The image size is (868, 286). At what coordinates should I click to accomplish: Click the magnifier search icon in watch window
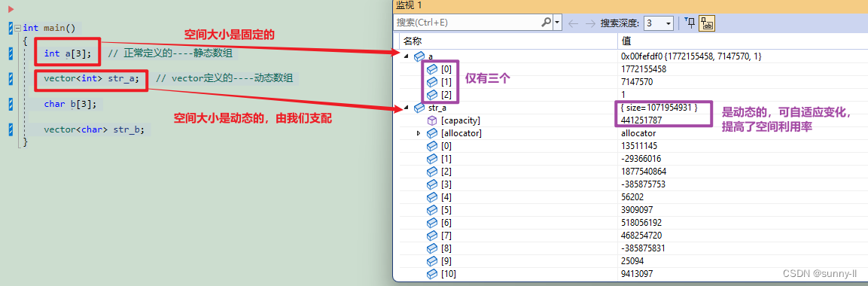click(x=546, y=23)
